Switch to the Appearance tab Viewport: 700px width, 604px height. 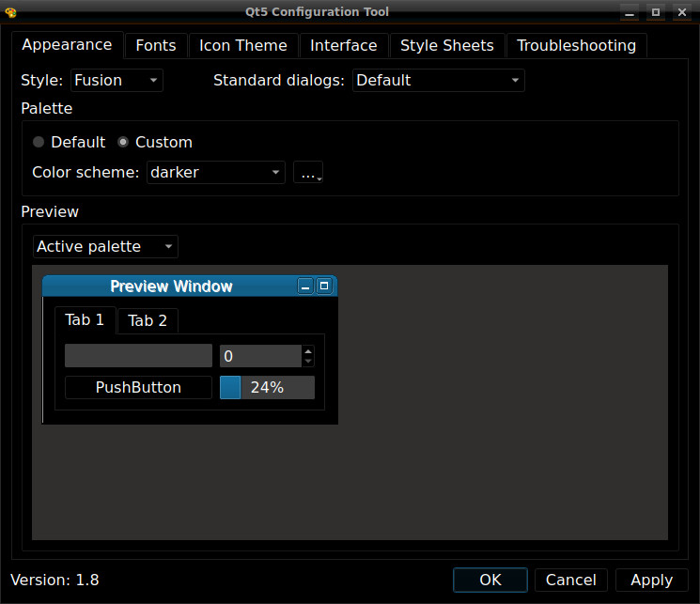click(67, 45)
